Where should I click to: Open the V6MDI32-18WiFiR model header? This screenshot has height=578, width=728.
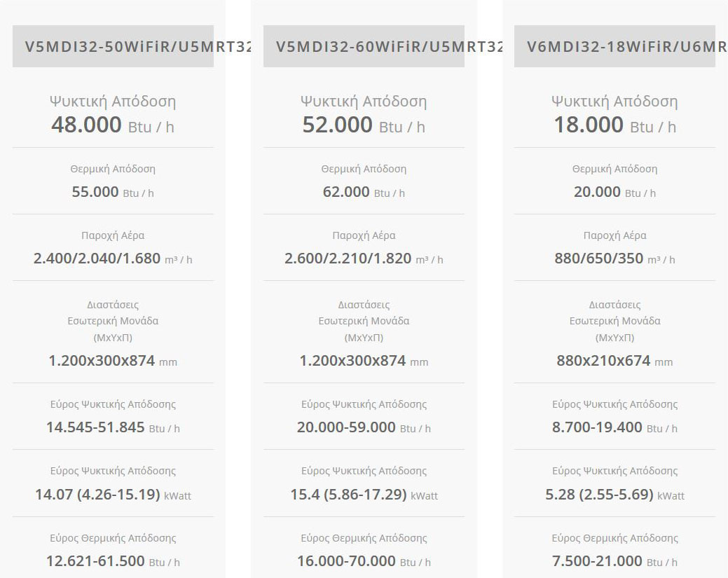click(x=614, y=47)
